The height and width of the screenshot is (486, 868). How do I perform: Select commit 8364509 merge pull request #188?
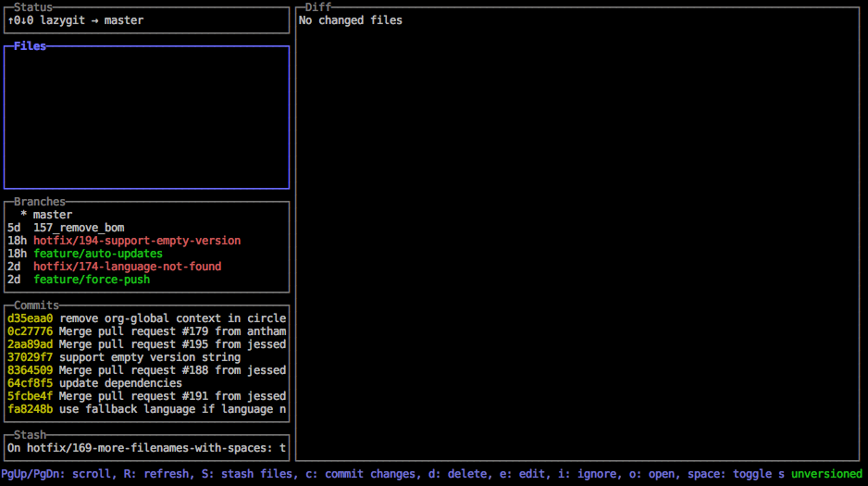click(x=146, y=370)
